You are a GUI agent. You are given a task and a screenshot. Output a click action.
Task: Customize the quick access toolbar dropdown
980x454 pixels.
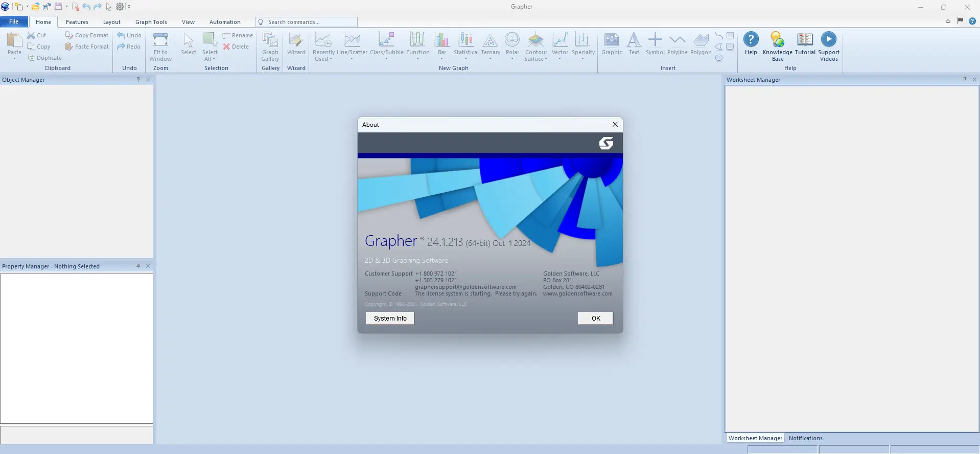click(x=129, y=7)
